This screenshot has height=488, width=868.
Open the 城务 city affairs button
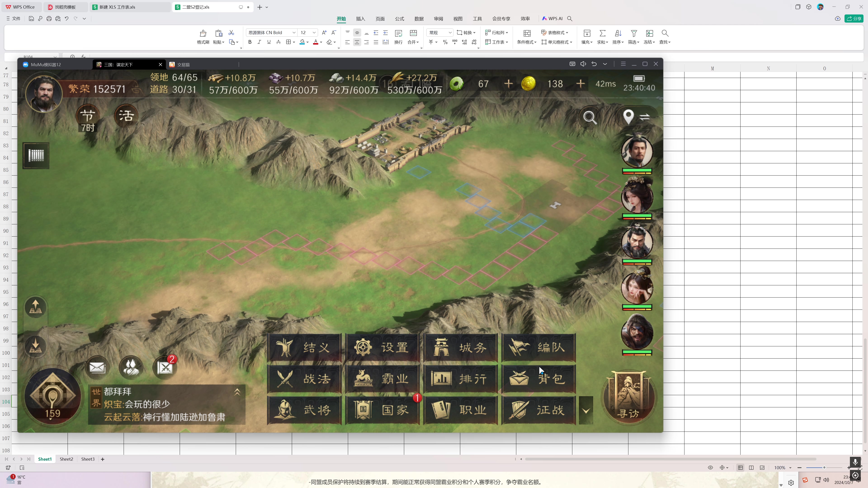click(x=461, y=347)
